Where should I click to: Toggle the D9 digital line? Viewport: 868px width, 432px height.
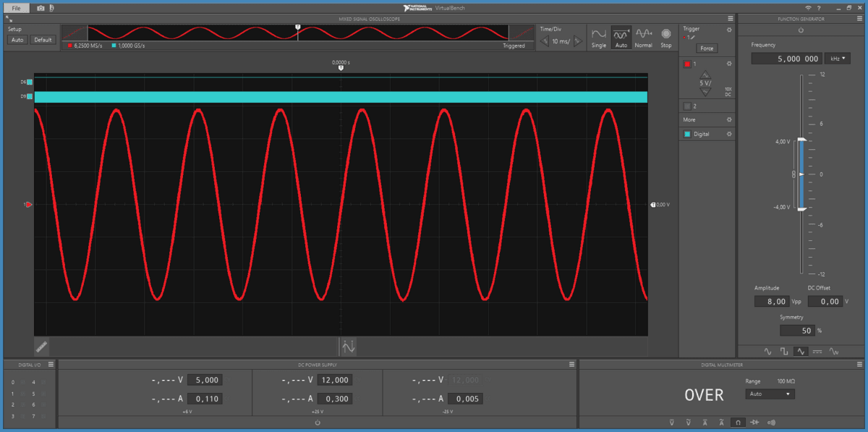(x=29, y=96)
